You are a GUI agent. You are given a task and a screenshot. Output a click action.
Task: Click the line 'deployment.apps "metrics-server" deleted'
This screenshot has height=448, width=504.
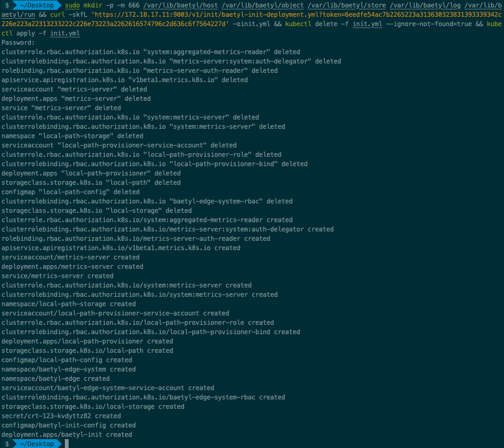click(76, 98)
